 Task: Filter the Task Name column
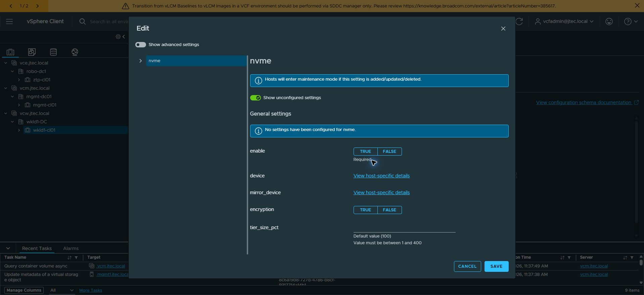pyautogui.click(x=76, y=258)
